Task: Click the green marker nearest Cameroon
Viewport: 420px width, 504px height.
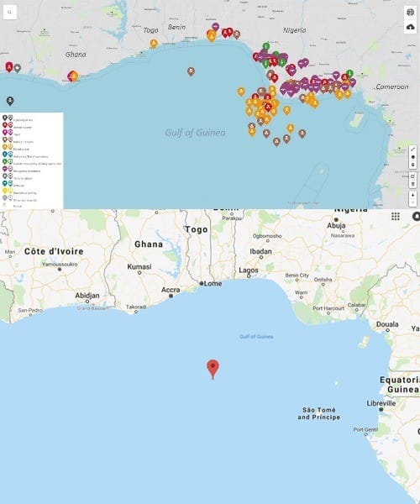Action: [350, 74]
